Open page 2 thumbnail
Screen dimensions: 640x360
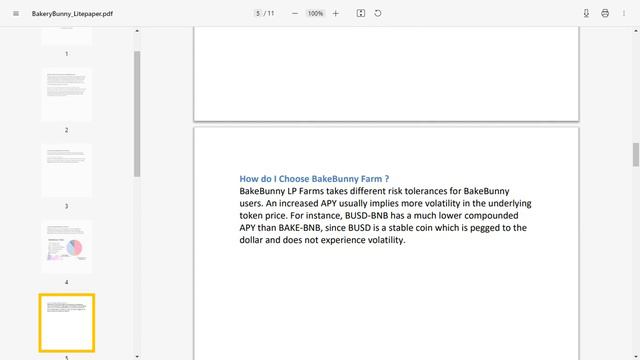[67, 95]
